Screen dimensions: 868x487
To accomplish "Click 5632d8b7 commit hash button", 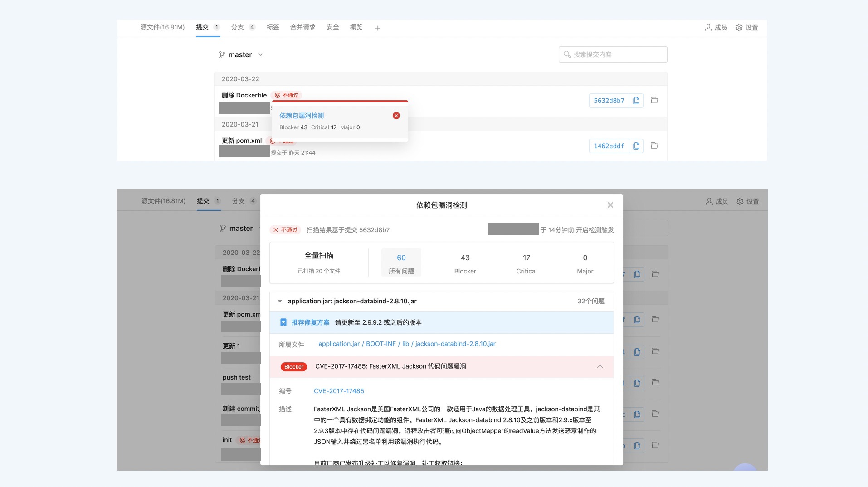I will point(609,101).
